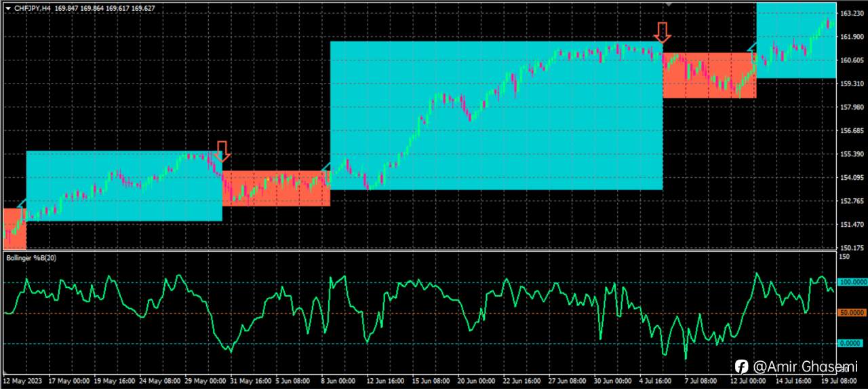This screenshot has height=389, width=868.
Task: Open the CHFJPY,H4 chart dropdown triangle
Action: [7, 9]
